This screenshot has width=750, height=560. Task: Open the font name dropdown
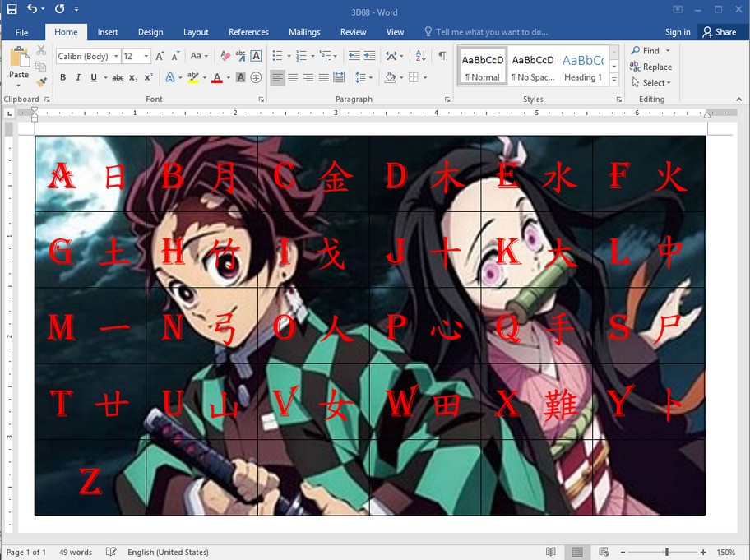pyautogui.click(x=116, y=57)
